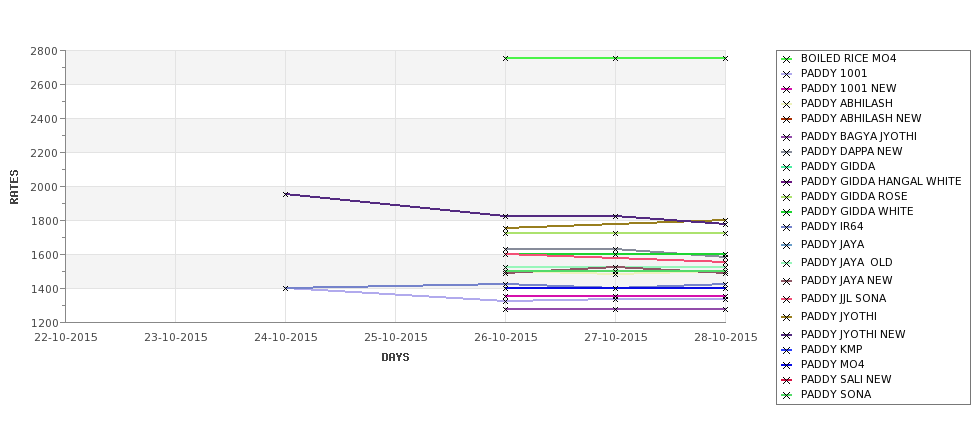This screenshot has height=429, width=975.
Task: Select the PADDY GIDDA ROSE legend label
Action: [x=854, y=196]
